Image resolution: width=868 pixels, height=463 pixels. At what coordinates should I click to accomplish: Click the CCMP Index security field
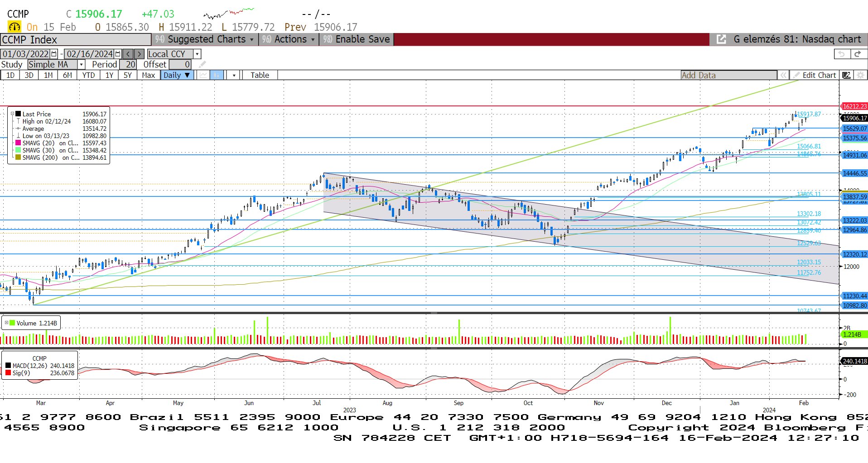76,39
